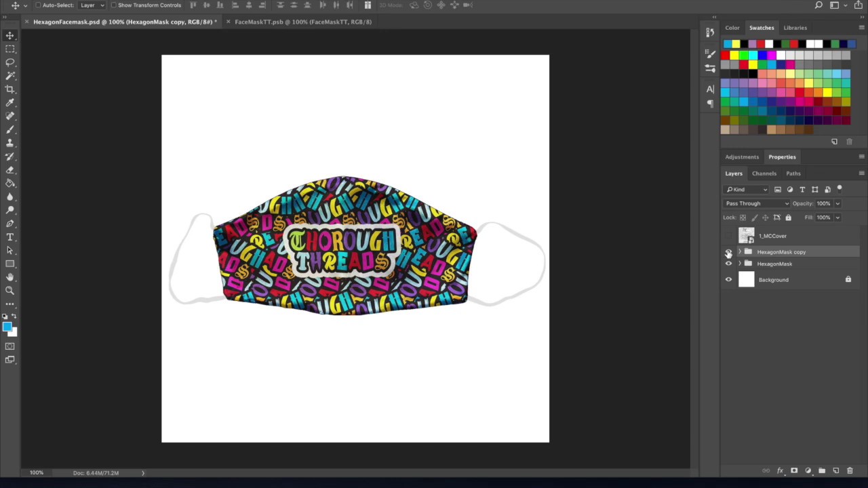The width and height of the screenshot is (868, 488).
Task: Hide the Background layer
Action: [729, 279]
